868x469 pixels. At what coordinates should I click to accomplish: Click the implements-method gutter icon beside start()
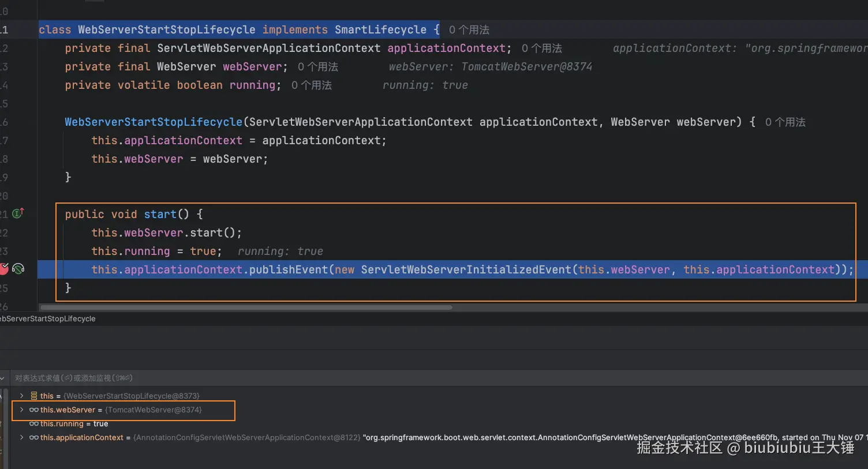click(x=18, y=213)
